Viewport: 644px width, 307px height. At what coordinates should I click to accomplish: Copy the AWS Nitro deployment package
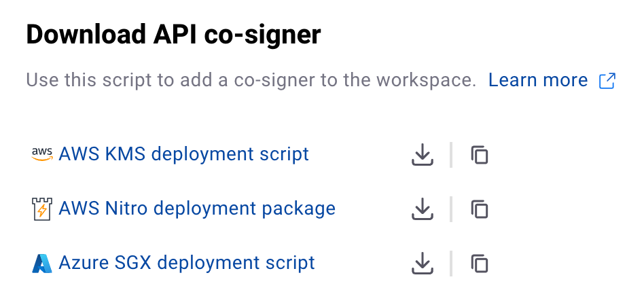coord(480,209)
